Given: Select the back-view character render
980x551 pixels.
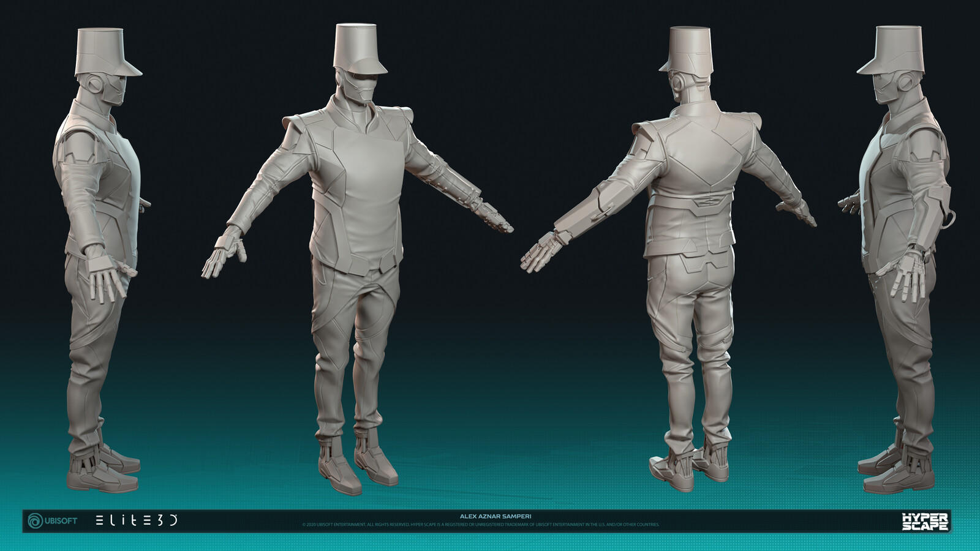Looking at the screenshot, I should [x=668, y=259].
